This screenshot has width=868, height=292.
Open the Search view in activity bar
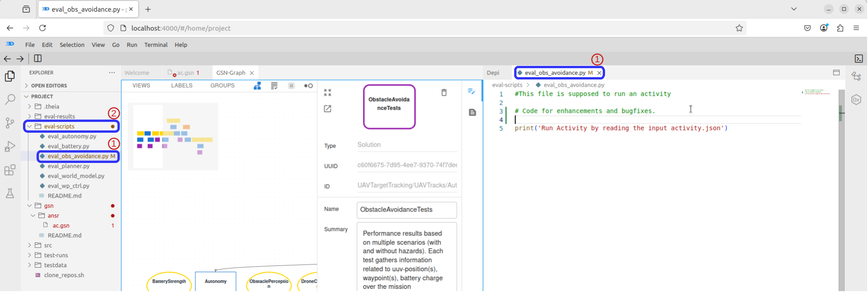pos(10,100)
